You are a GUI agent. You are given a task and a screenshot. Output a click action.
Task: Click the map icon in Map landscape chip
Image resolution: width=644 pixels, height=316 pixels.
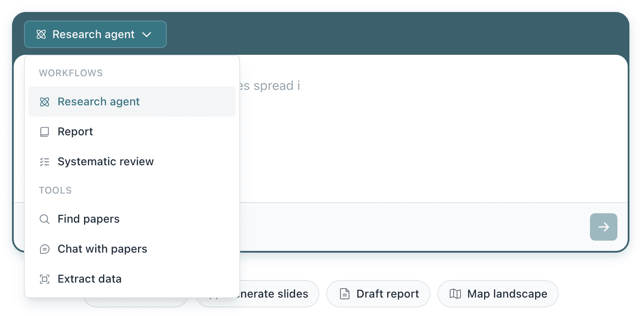coord(455,294)
